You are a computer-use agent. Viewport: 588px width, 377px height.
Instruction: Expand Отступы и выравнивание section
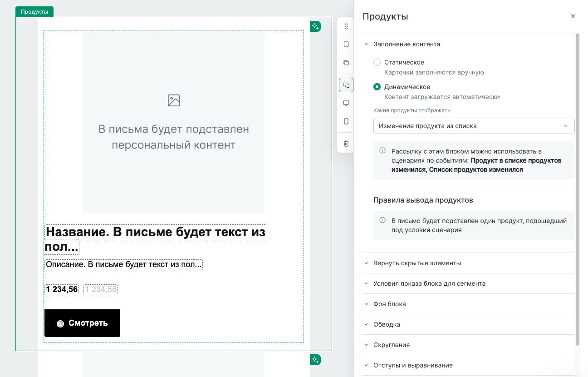tap(469, 365)
